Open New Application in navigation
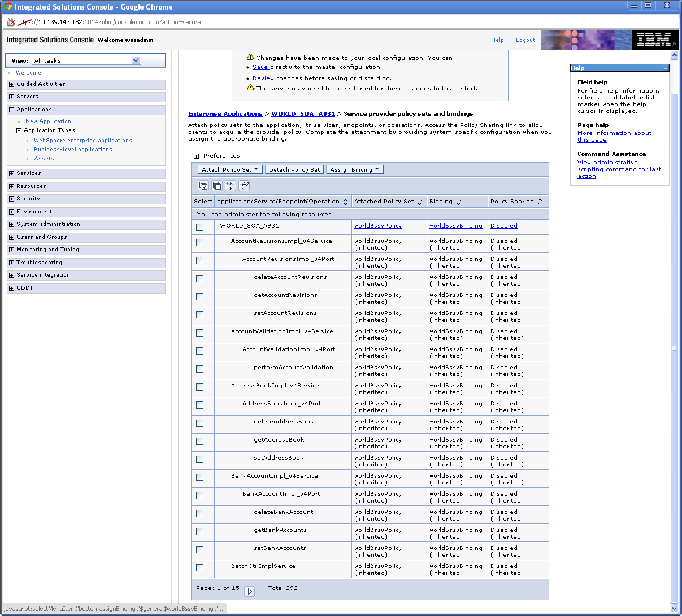Viewport: 682px width, 616px height. 48,121
